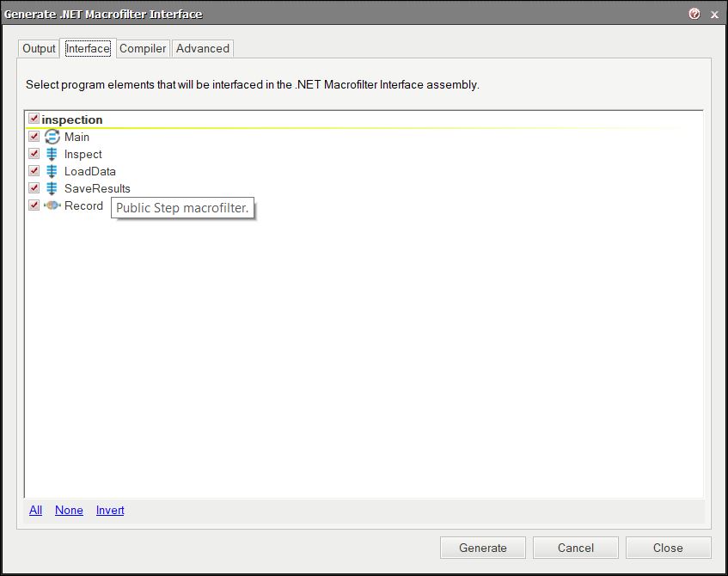This screenshot has width=728, height=576.
Task: Select the SaveResults item label
Action: point(97,188)
